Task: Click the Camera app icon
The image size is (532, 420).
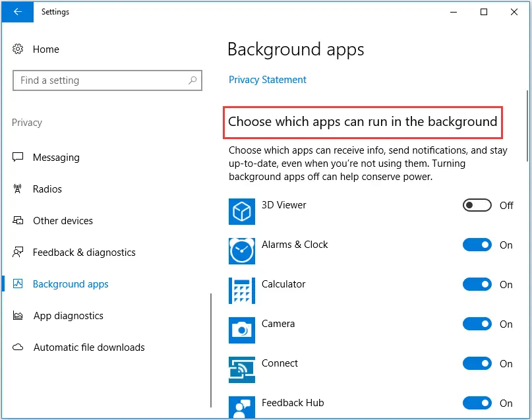Action: (241, 330)
